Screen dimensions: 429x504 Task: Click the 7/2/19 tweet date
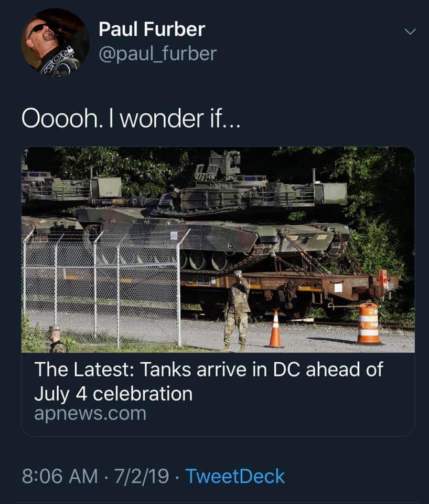click(141, 476)
